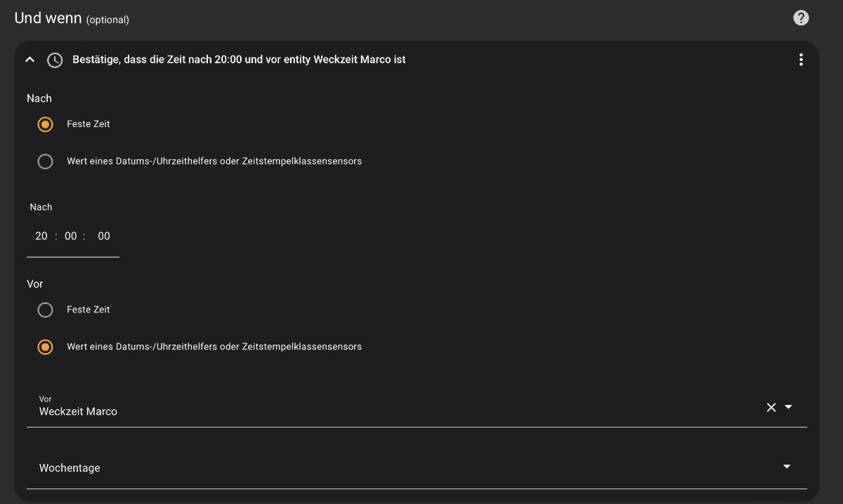The image size is (843, 504).
Task: Click the Vor section label above radios
Action: [35, 284]
